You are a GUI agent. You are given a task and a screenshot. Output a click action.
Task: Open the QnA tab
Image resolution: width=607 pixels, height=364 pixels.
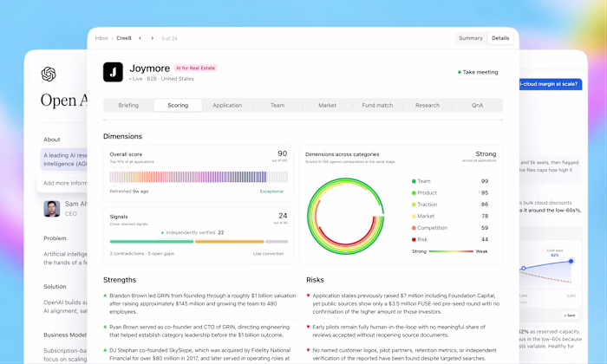[477, 105]
